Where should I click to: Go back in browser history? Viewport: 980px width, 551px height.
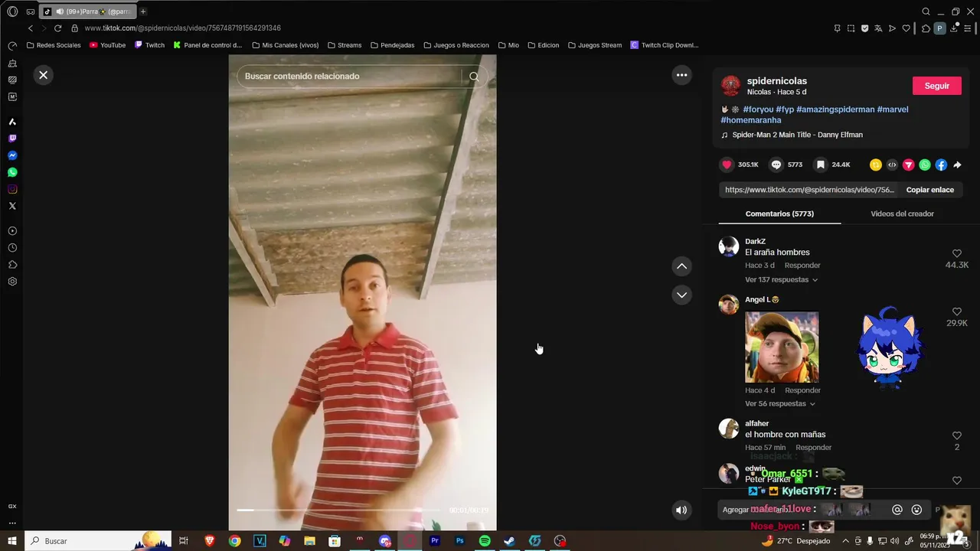click(31, 28)
